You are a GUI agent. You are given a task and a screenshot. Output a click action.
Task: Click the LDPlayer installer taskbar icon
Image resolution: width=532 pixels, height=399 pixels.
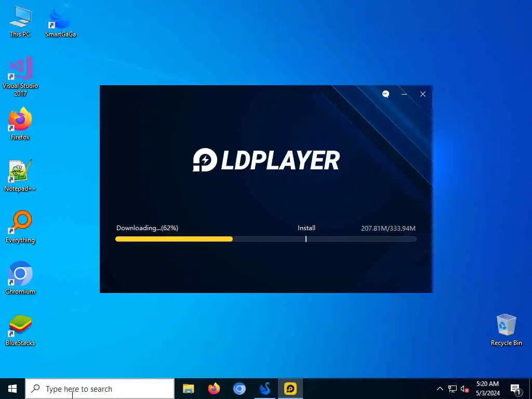click(x=290, y=389)
